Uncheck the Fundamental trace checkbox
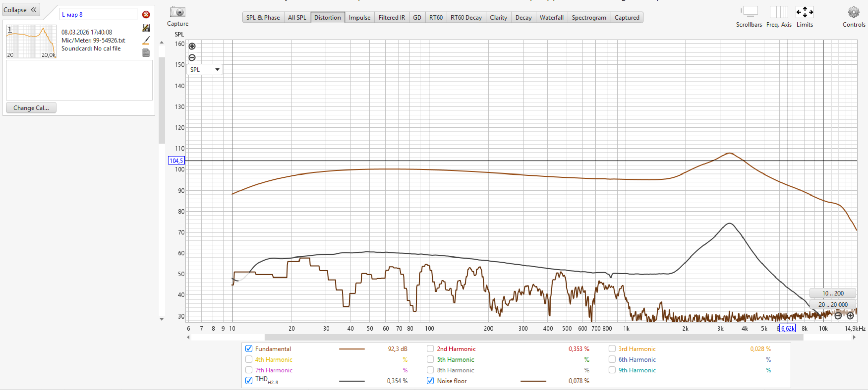 tap(249, 349)
